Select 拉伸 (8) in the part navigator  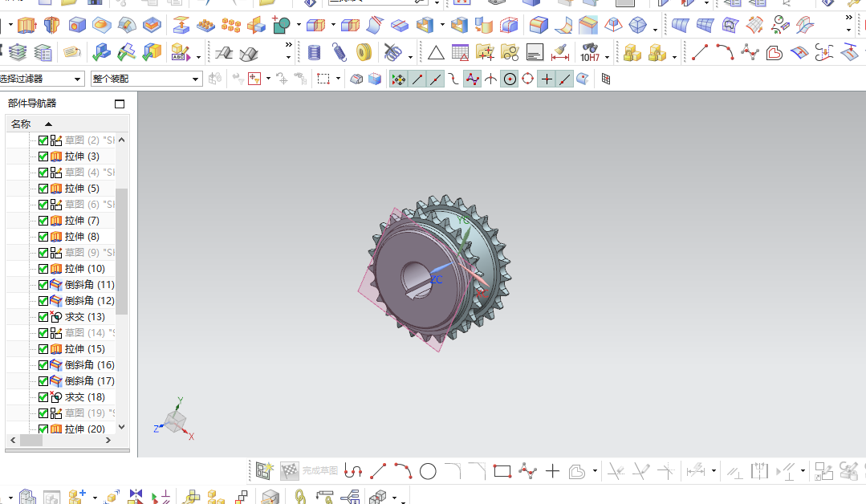pyautogui.click(x=82, y=237)
